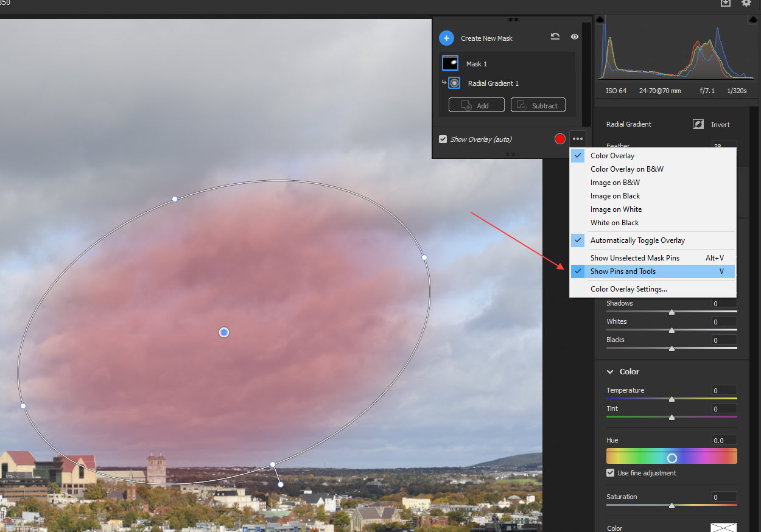Click the Subtract button in the mask panel
The height and width of the screenshot is (532, 761).
(538, 105)
